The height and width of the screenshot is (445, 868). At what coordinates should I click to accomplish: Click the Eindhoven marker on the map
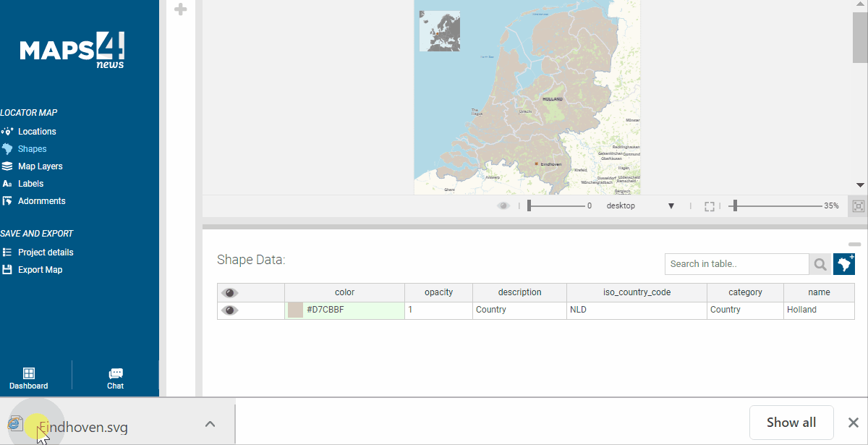click(536, 164)
